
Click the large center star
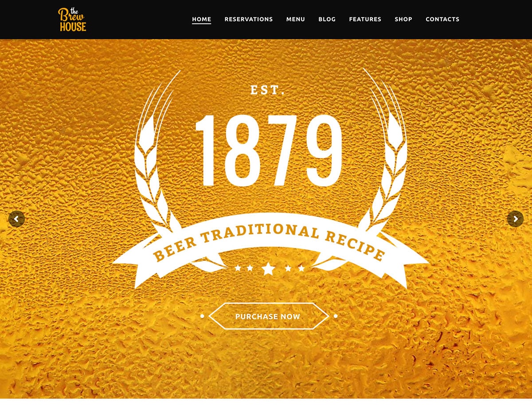click(268, 269)
